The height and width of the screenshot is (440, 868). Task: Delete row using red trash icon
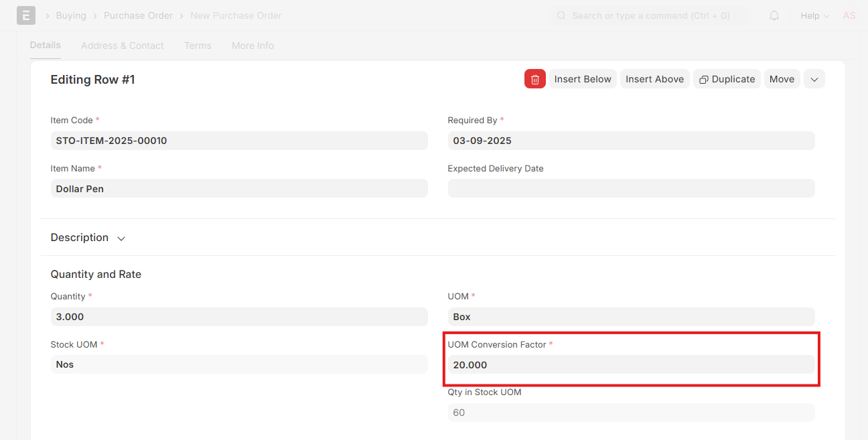click(534, 79)
